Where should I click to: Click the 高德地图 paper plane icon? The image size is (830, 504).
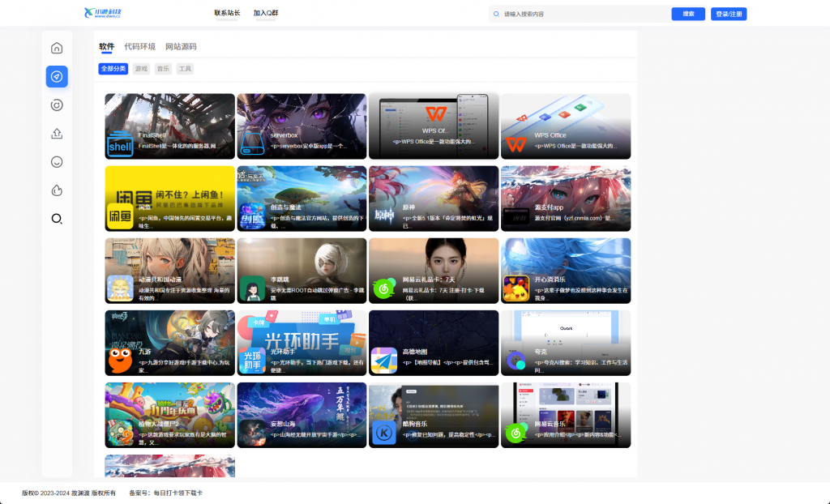(x=384, y=361)
